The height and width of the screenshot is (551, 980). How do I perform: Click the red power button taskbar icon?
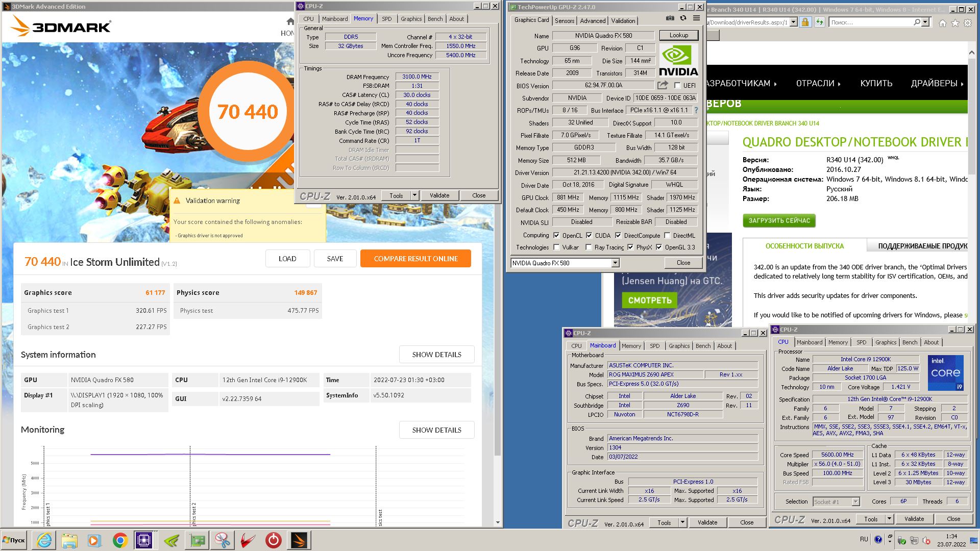(274, 540)
